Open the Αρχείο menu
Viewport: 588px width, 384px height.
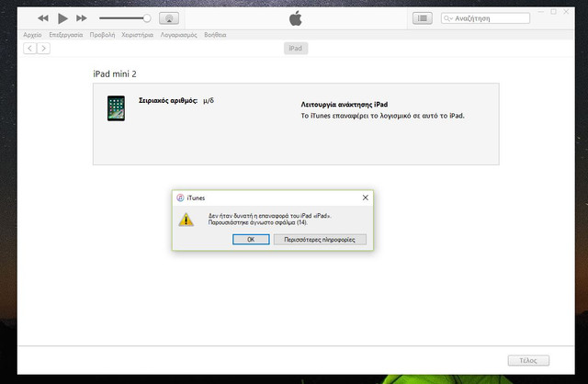pos(32,35)
